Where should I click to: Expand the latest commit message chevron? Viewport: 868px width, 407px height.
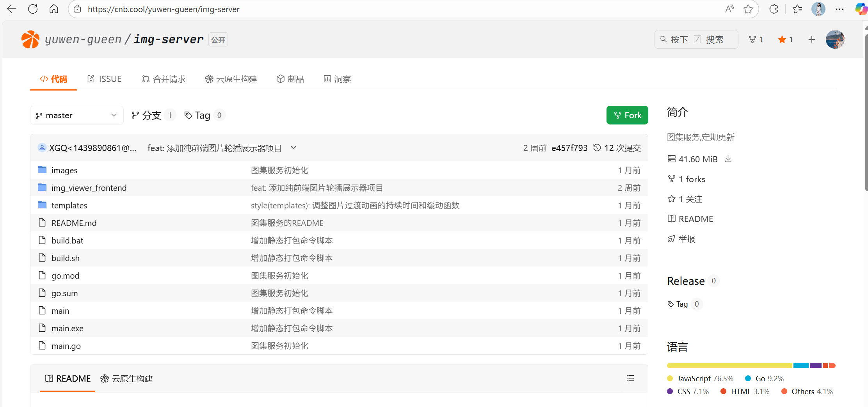tap(293, 148)
